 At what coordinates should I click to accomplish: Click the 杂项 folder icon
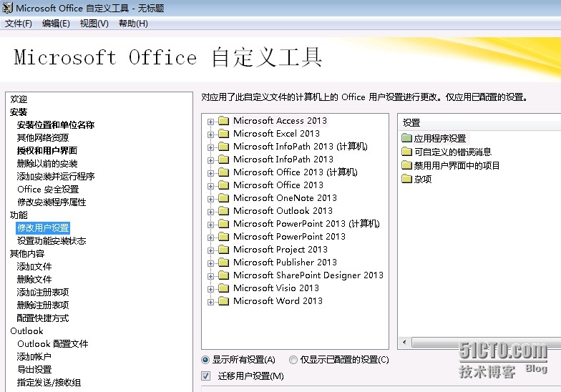click(x=406, y=179)
